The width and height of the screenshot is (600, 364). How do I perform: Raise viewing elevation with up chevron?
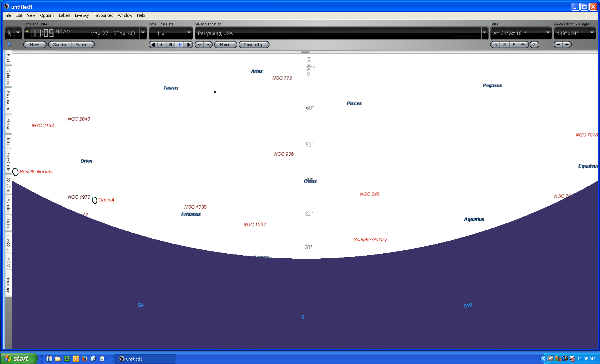coord(208,45)
